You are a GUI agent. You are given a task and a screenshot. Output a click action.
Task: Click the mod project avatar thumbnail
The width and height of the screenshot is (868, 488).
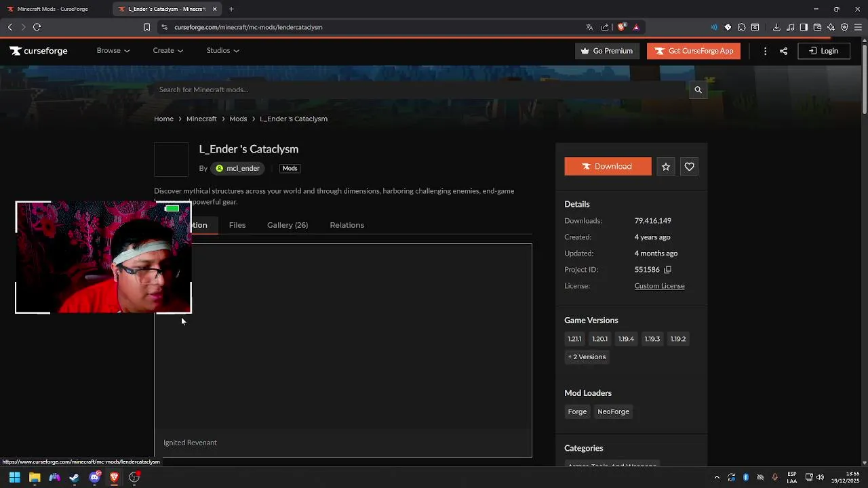tap(171, 159)
